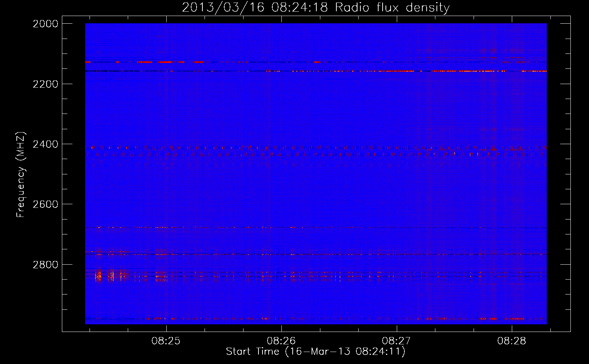The image size is (589, 364).
Task: Click the 2200 frequency tick label
Action: (46, 84)
